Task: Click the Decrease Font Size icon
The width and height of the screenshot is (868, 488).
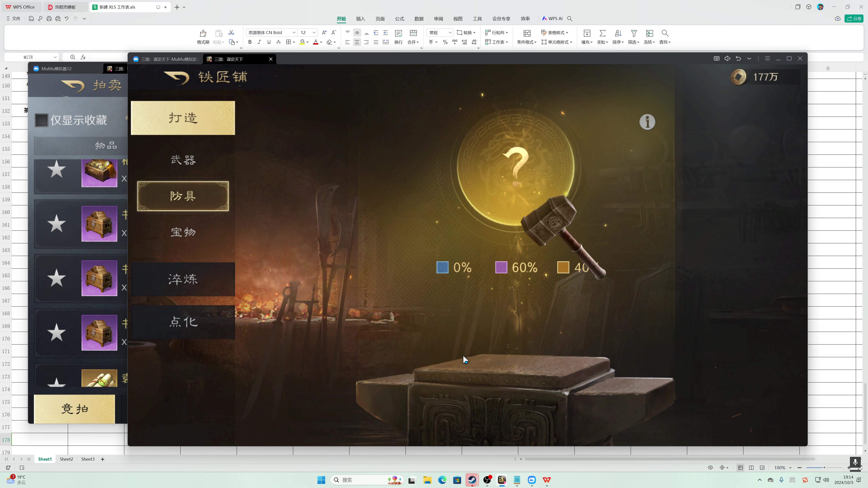Action: 334,33
